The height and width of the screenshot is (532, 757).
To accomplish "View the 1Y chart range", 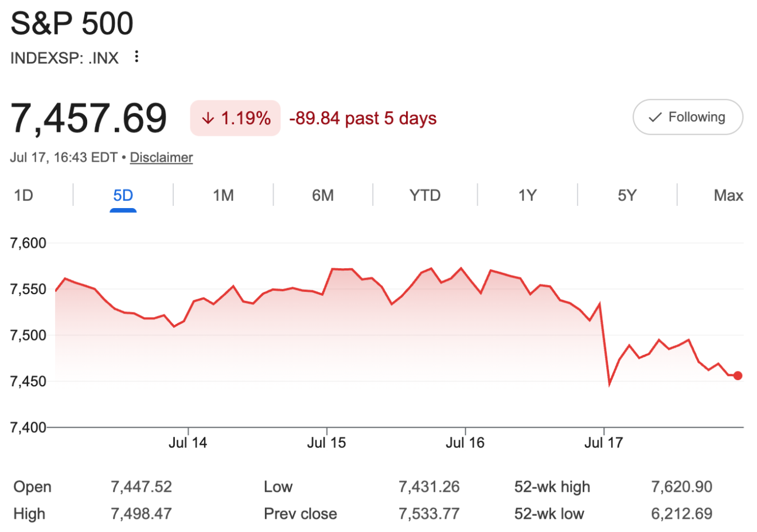I will [x=527, y=195].
